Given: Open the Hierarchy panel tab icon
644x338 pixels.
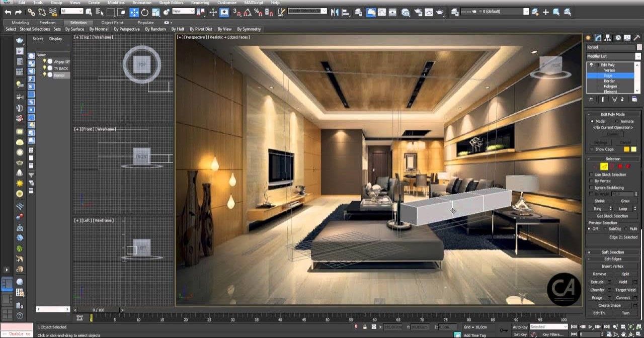Looking at the screenshot, I should [x=608, y=38].
